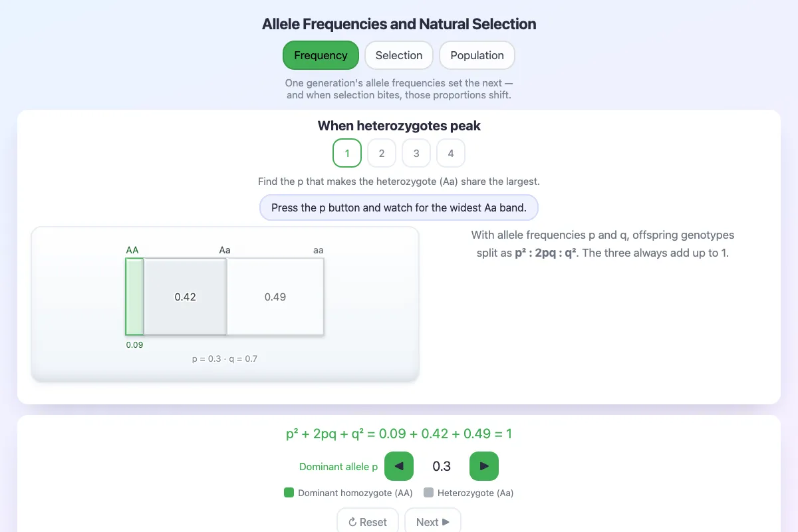Click the Reset button
The image size is (798, 532).
click(368, 522)
